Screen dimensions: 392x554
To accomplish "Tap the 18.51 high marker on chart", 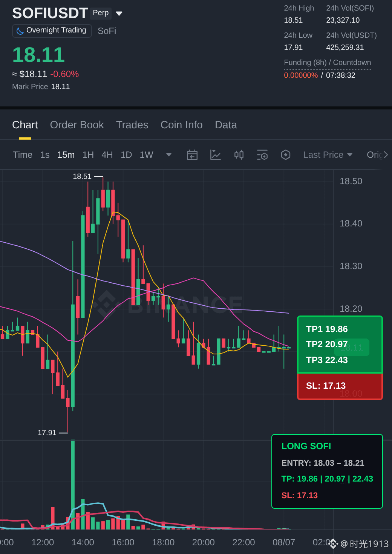I will pyautogui.click(x=82, y=177).
